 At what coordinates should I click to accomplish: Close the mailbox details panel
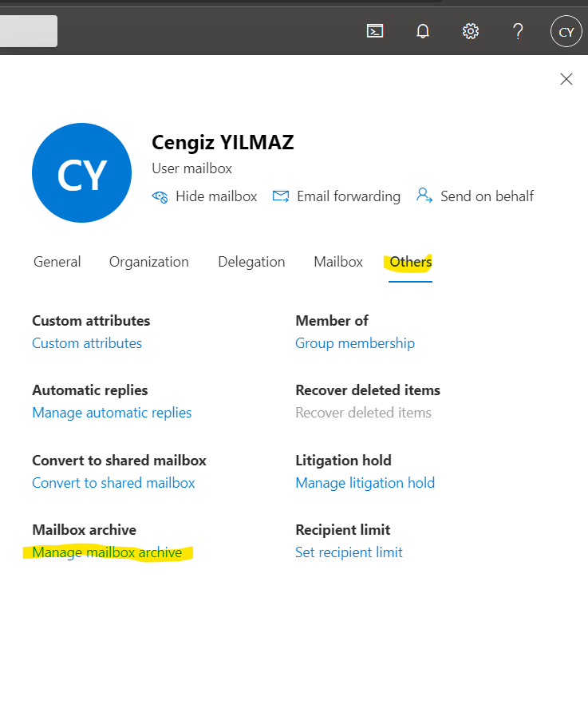tap(566, 79)
